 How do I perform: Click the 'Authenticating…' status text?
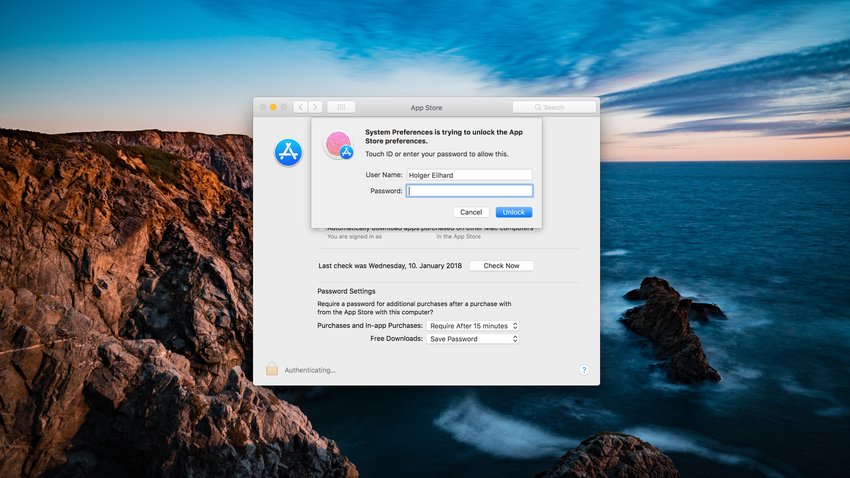pyautogui.click(x=310, y=370)
